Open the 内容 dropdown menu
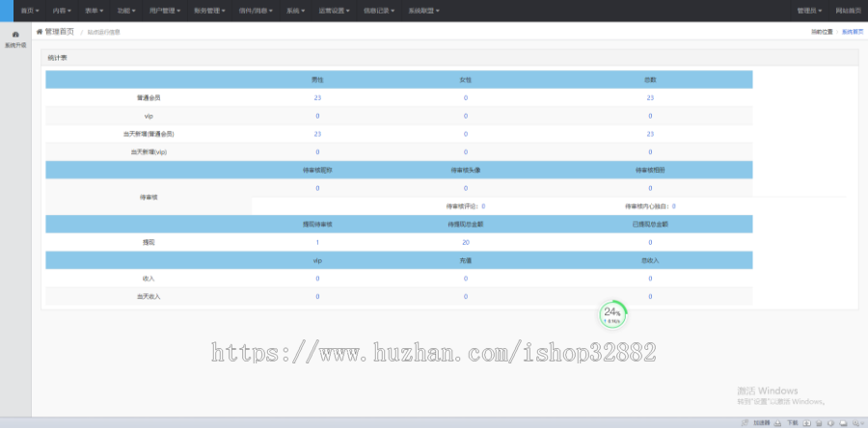Image resolution: width=868 pixels, height=429 pixels. [62, 11]
